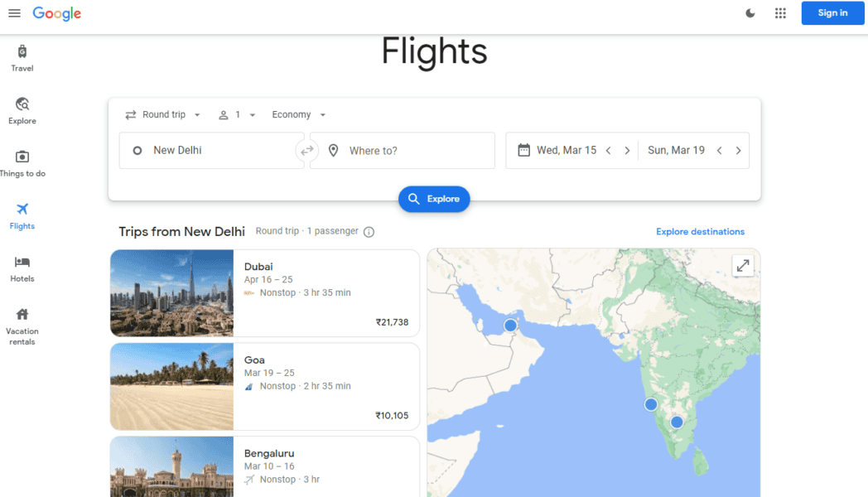
Task: Toggle dark mode with the moon icon
Action: 750,13
